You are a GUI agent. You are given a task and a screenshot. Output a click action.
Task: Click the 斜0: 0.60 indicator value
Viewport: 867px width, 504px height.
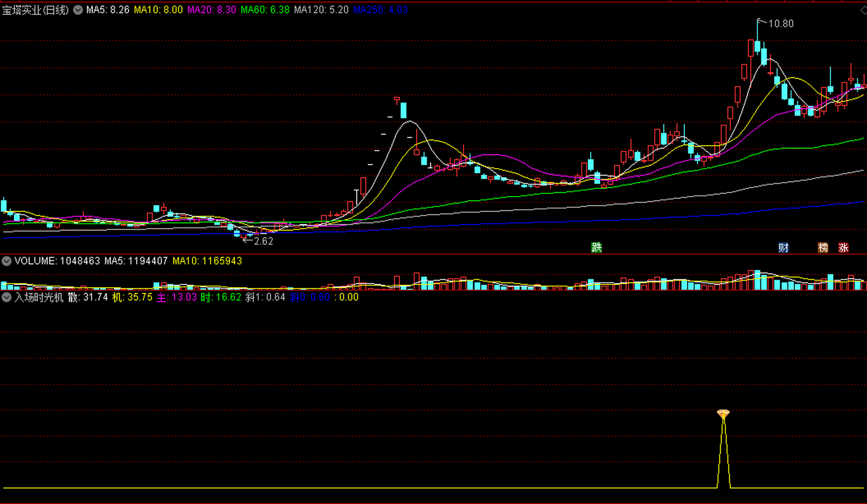pyautogui.click(x=310, y=297)
